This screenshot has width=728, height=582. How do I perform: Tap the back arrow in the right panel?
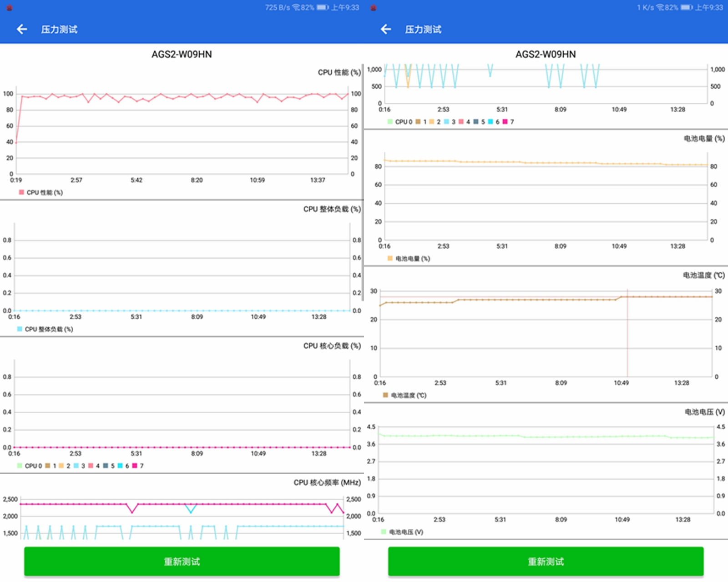[386, 30]
